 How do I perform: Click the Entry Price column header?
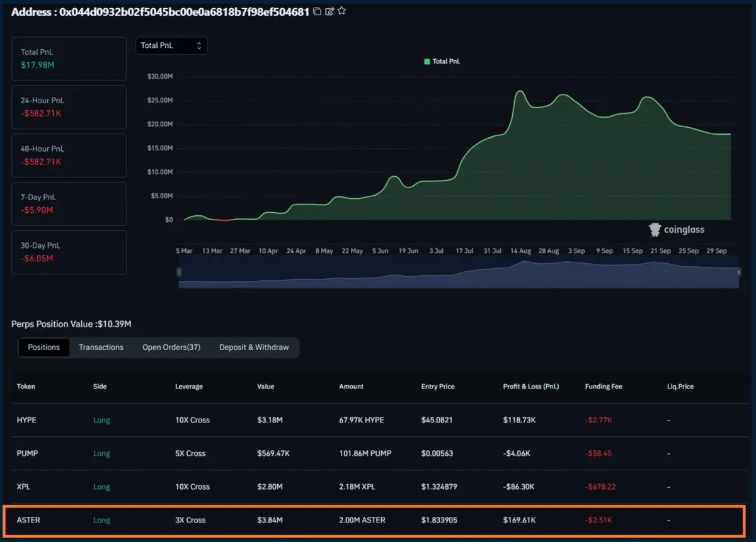point(438,387)
